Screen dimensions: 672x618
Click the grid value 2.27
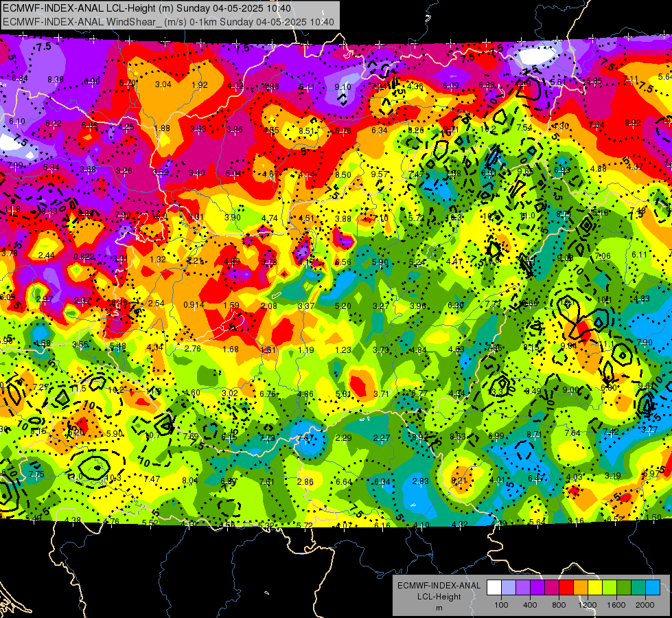[x=382, y=438]
